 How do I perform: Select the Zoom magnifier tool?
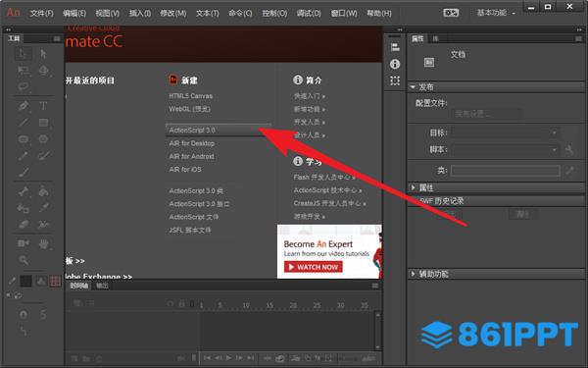coord(24,260)
